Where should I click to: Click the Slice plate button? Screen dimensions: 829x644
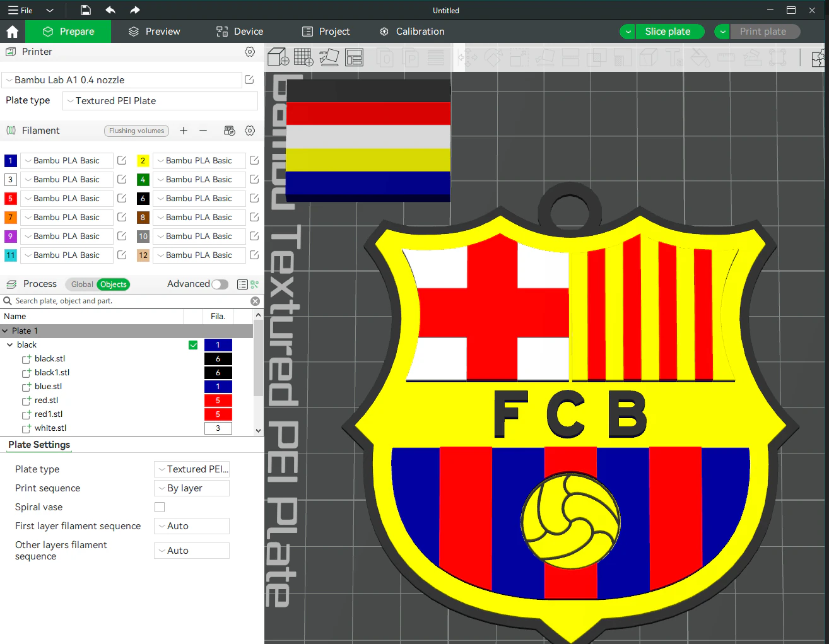click(x=669, y=32)
